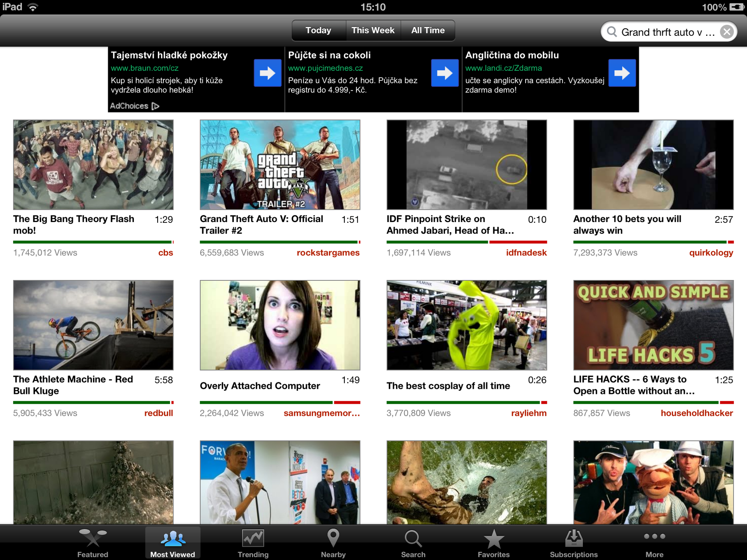The width and height of the screenshot is (747, 560).
Task: Open Subscriptions via the inbox icon
Action: (x=573, y=540)
